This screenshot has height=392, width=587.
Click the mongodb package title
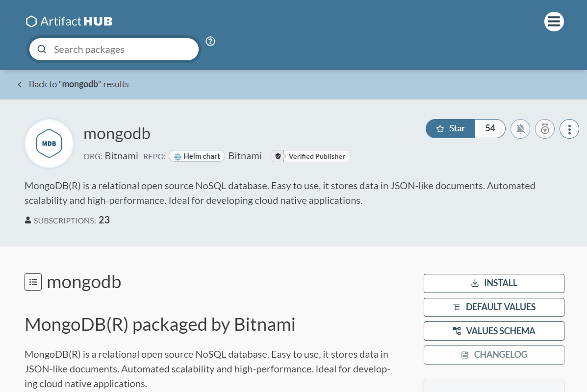coord(117,134)
